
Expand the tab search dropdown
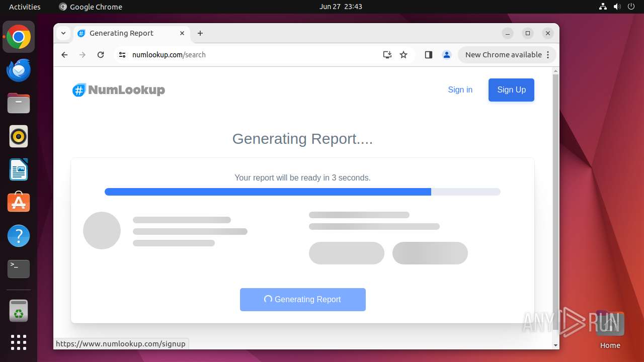pos(63,33)
